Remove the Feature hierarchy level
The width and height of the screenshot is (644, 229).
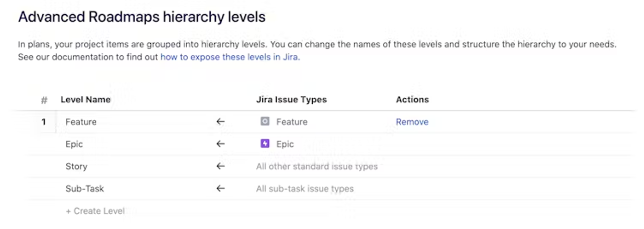(412, 122)
